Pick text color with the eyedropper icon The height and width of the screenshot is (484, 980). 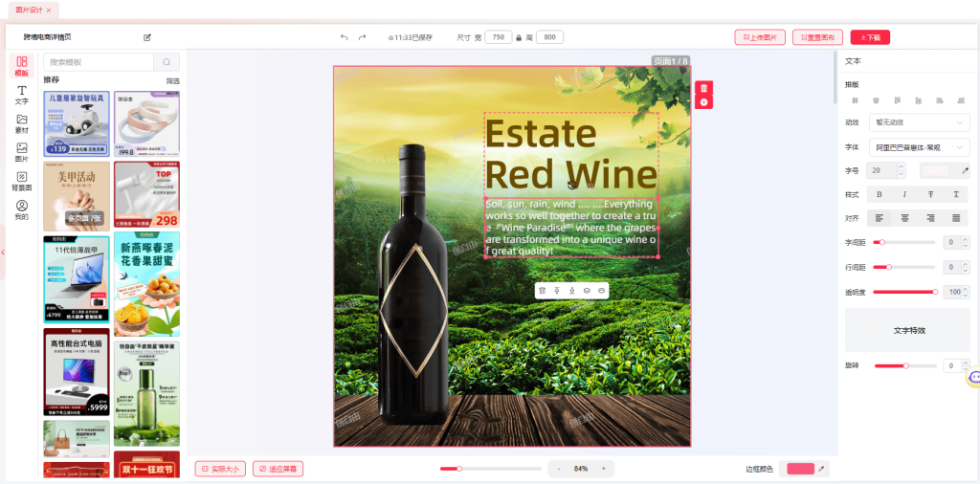965,170
